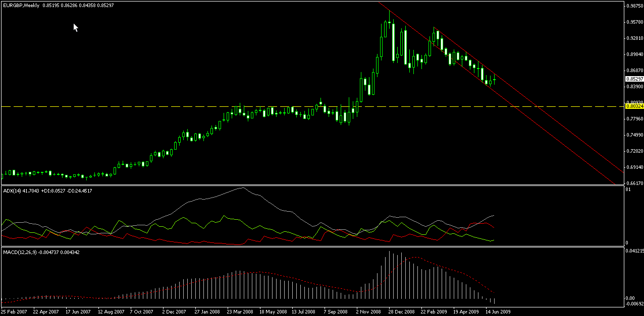Click the 28 Dec 2008 date label

[401, 312]
